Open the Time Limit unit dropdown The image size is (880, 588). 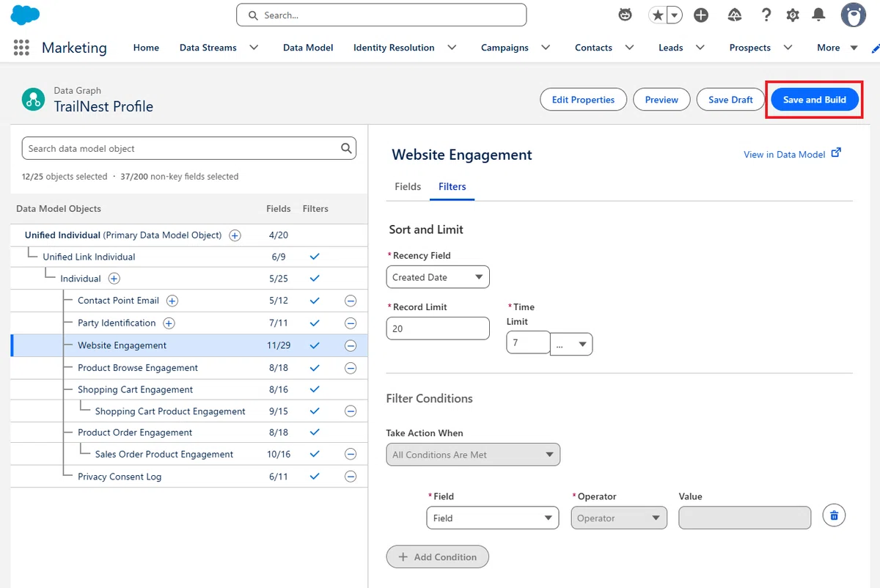[571, 343]
